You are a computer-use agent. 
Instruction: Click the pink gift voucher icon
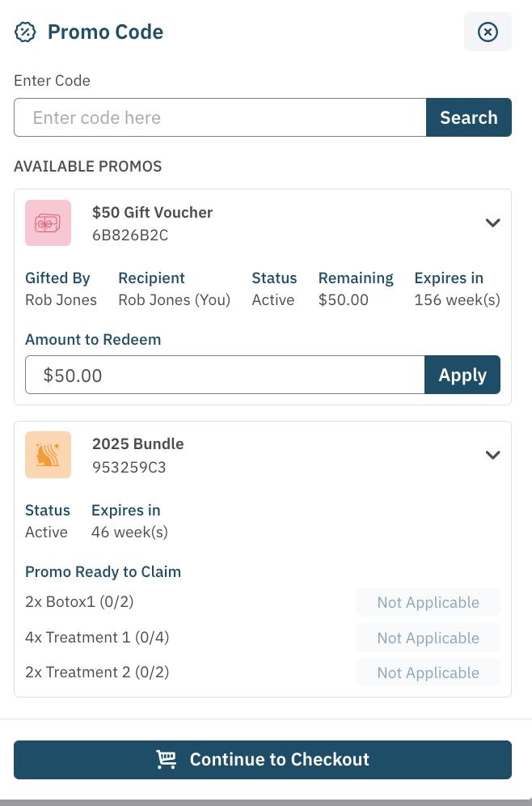pyautogui.click(x=48, y=223)
